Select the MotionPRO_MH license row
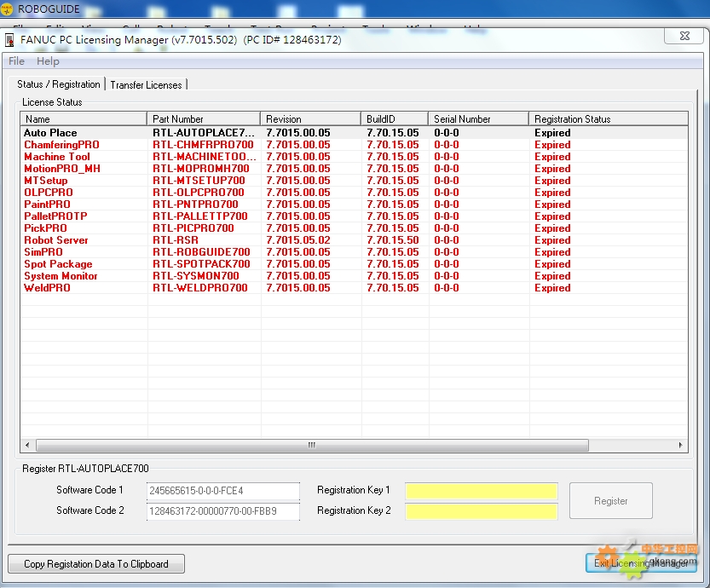710x588 pixels. (x=354, y=169)
